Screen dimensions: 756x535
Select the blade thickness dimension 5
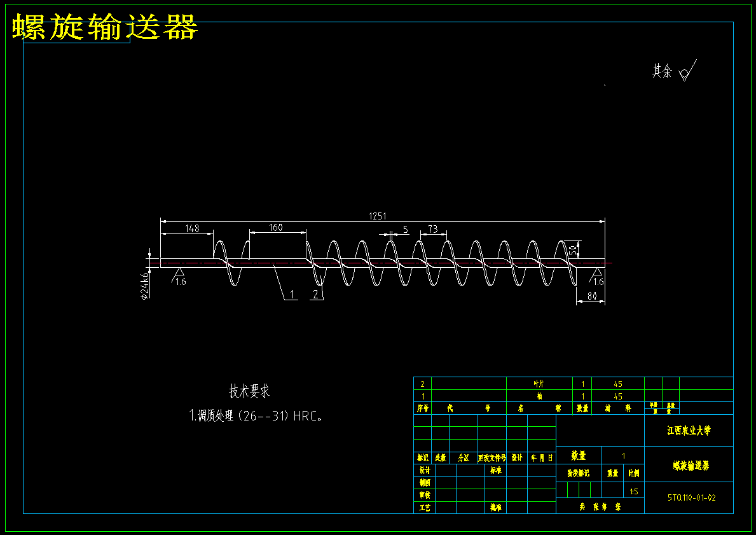(x=406, y=229)
